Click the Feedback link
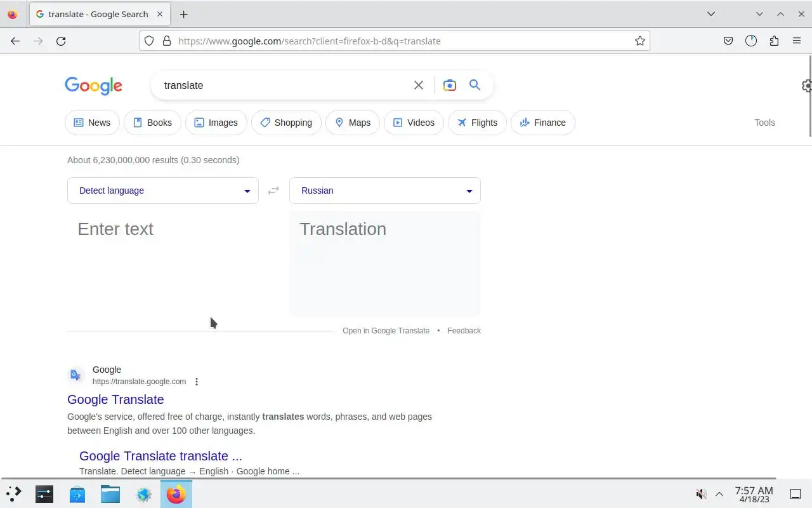Image resolution: width=812 pixels, height=508 pixels. tap(464, 331)
